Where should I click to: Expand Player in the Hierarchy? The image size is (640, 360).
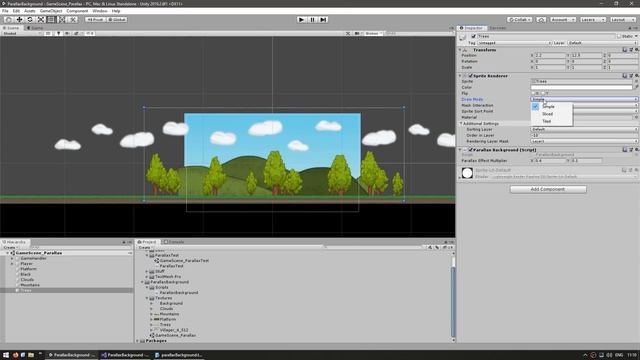tap(12, 264)
